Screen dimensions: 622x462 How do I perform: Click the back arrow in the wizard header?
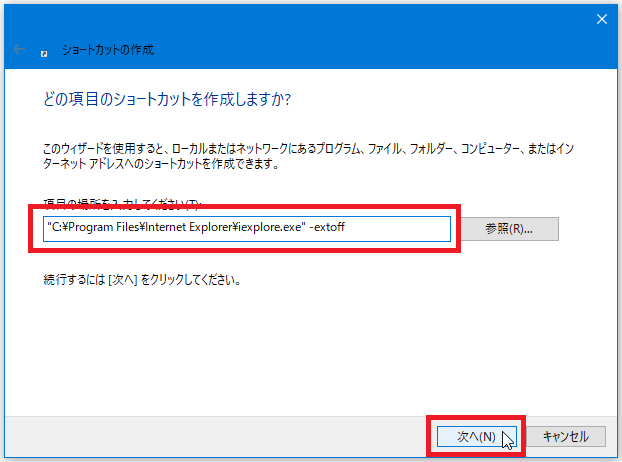(19, 49)
